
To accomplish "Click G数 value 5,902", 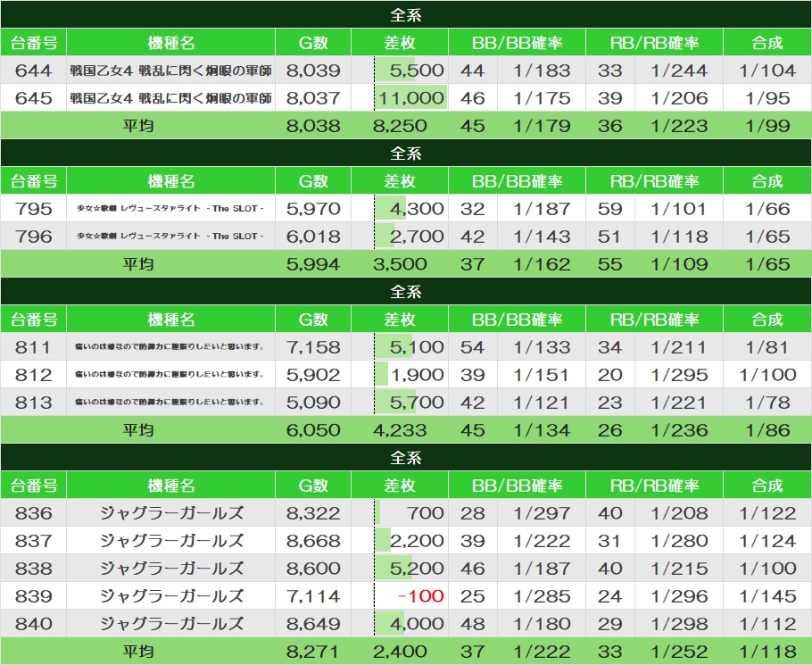I will (313, 375).
